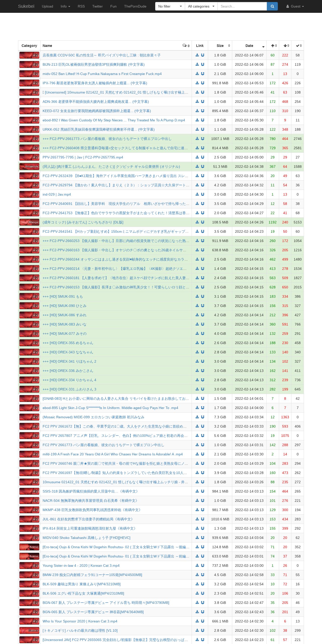Click the 1192 seeders count cell
This screenshot has height=644, width=322.
(273, 222)
